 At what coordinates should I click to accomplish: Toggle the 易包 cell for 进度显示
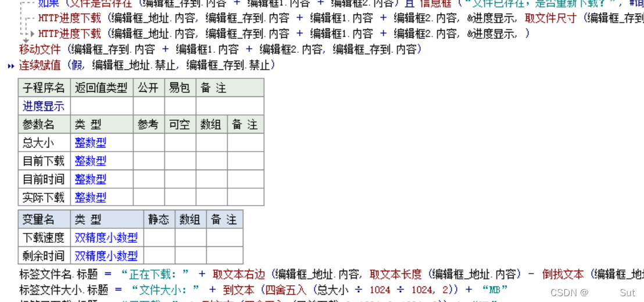[x=180, y=106]
